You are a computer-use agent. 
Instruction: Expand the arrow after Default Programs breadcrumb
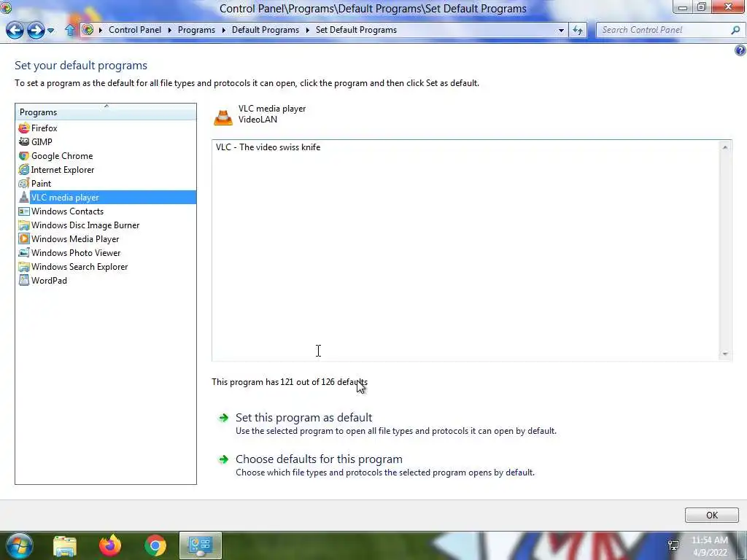point(307,30)
